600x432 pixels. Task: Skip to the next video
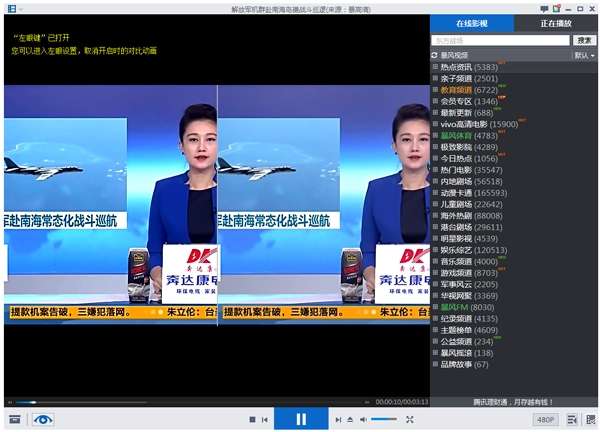pyautogui.click(x=338, y=419)
